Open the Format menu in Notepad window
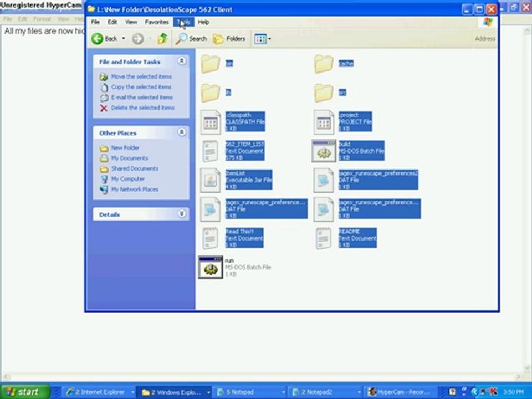The image size is (532, 399). point(42,19)
